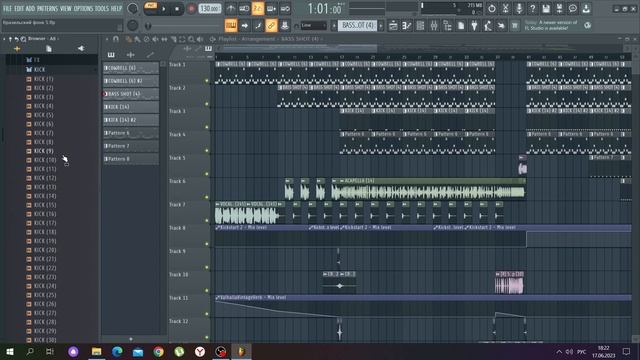Viewport: 640px width, 360px height.
Task: Open the playlist options menu arrow
Action: click(x=107, y=39)
